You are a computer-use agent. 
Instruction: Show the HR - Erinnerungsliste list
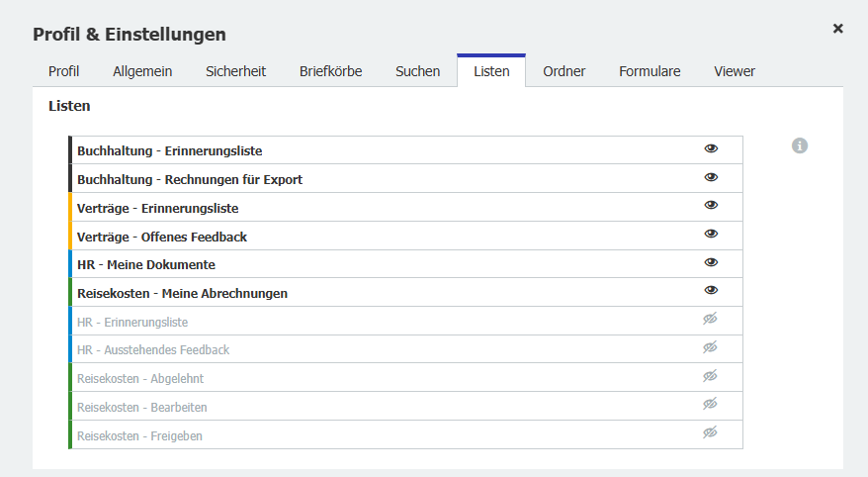pos(711,319)
